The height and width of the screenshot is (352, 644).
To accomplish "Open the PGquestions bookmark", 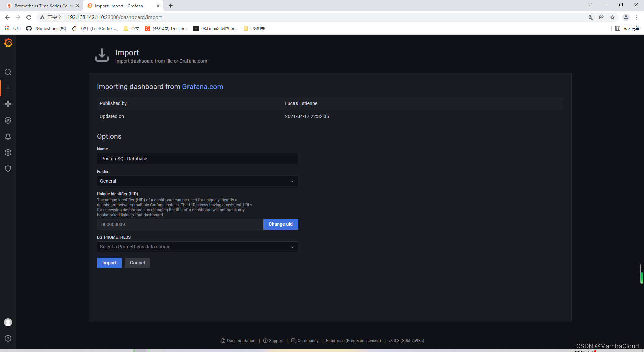I will click(x=46, y=28).
